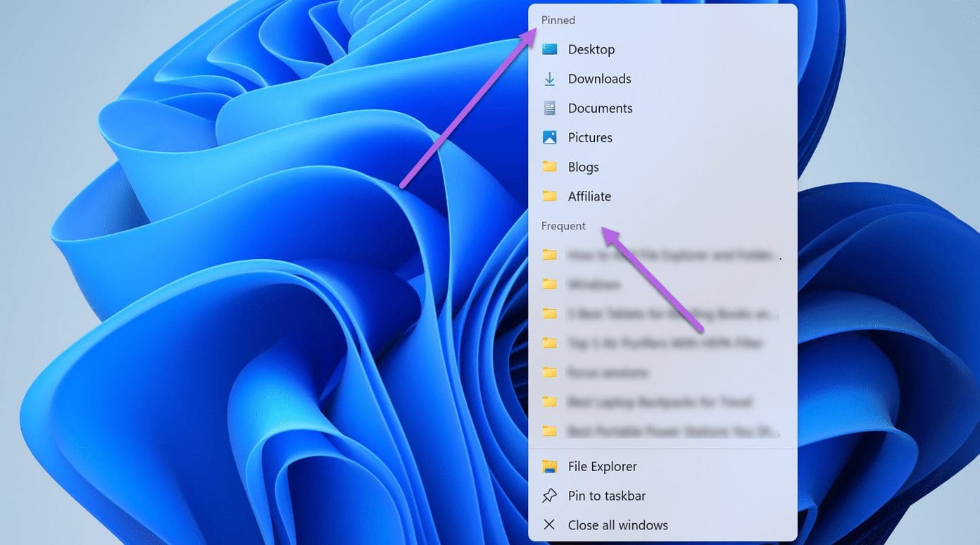This screenshot has width=980, height=545.
Task: Click the Affiliate folder icon
Action: (x=550, y=196)
